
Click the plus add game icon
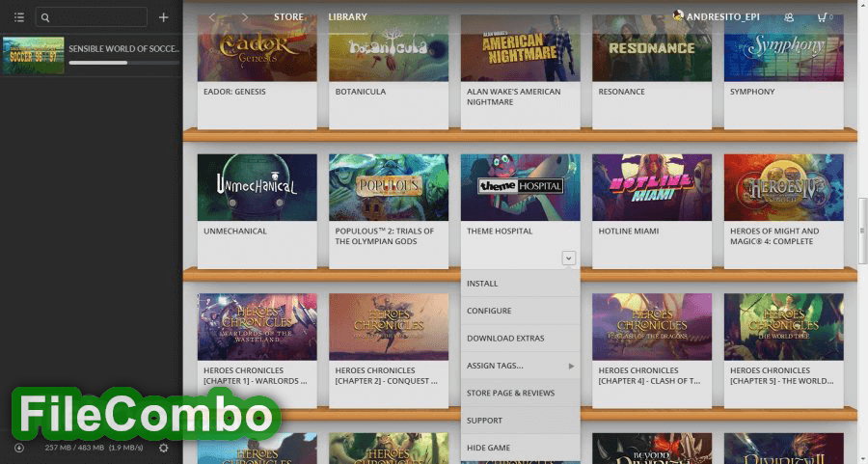pyautogui.click(x=163, y=17)
